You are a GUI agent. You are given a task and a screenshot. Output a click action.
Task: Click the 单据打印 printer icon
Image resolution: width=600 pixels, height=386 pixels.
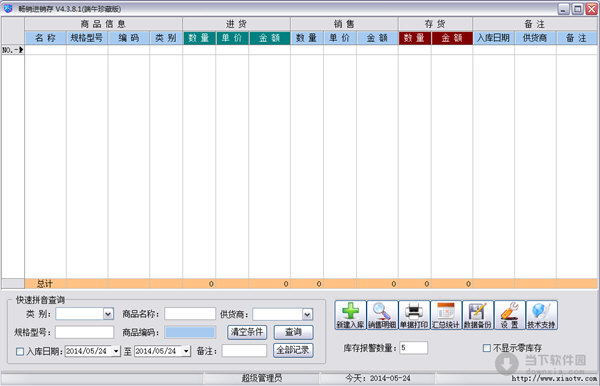click(414, 315)
